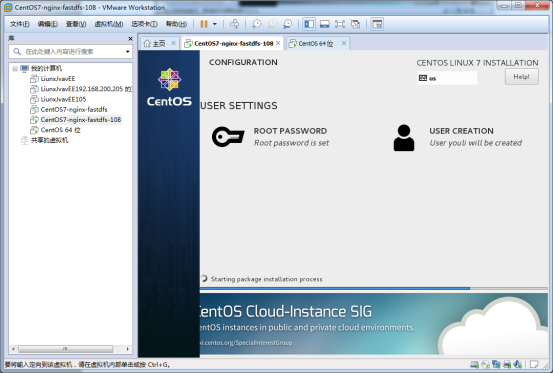Click the installation progress bar
This screenshot has height=373, width=553.
(x=373, y=288)
